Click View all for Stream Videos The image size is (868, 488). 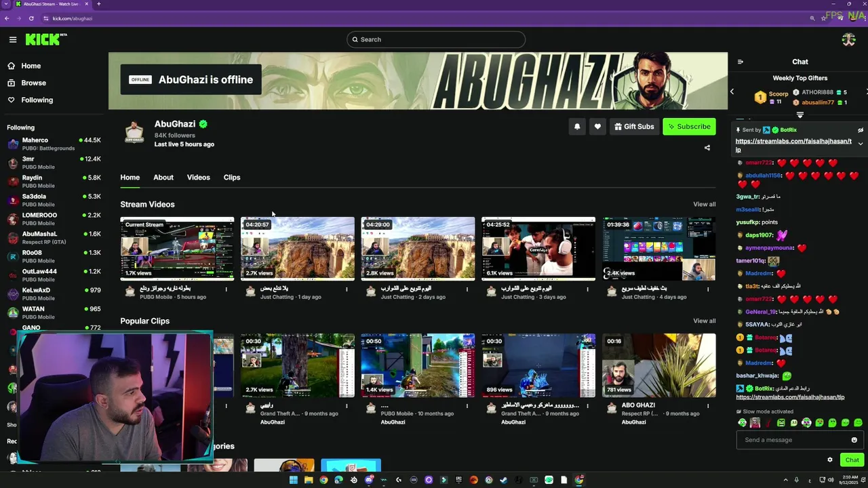[704, 205]
